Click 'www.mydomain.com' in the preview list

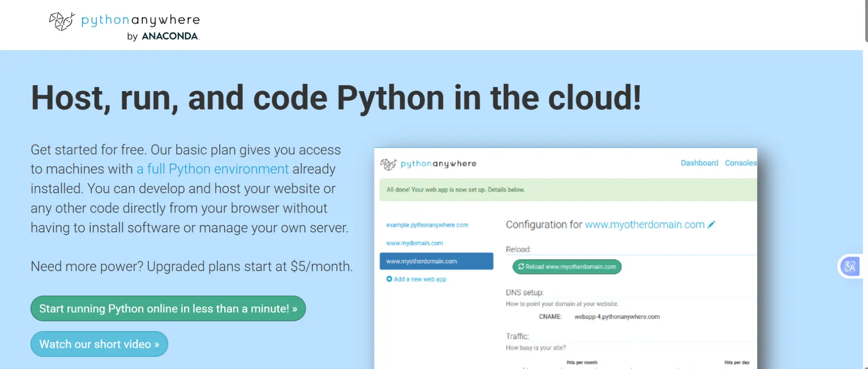click(414, 243)
